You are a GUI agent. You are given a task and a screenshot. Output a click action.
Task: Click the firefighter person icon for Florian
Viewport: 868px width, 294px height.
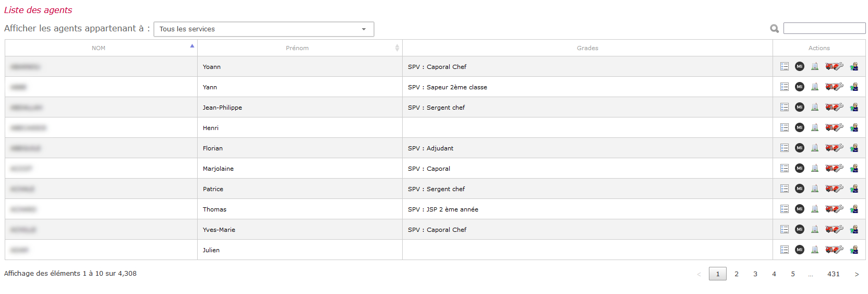coord(854,148)
